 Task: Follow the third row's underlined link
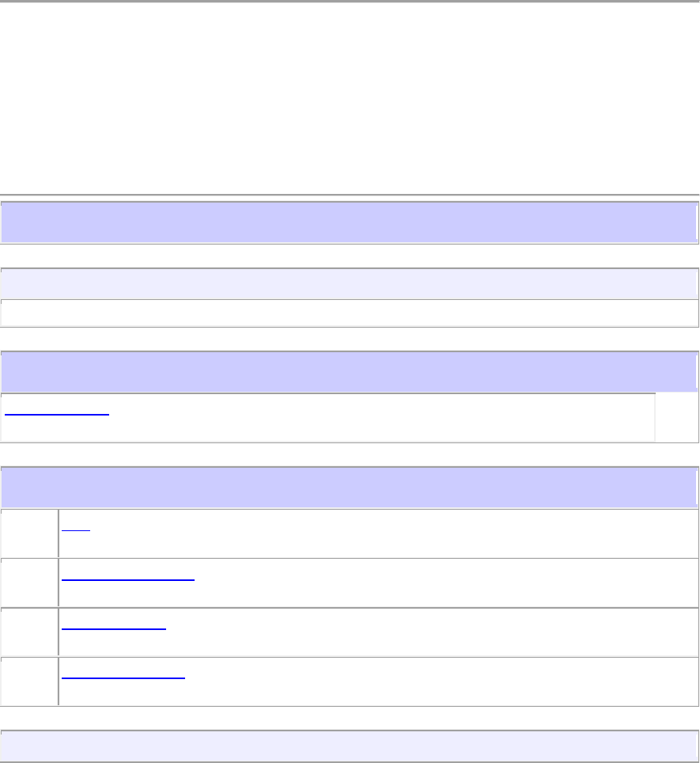tap(113, 626)
